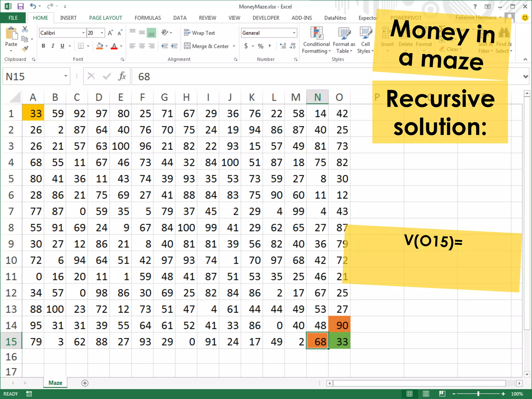Click the Paste clipboard icon

click(x=11, y=34)
